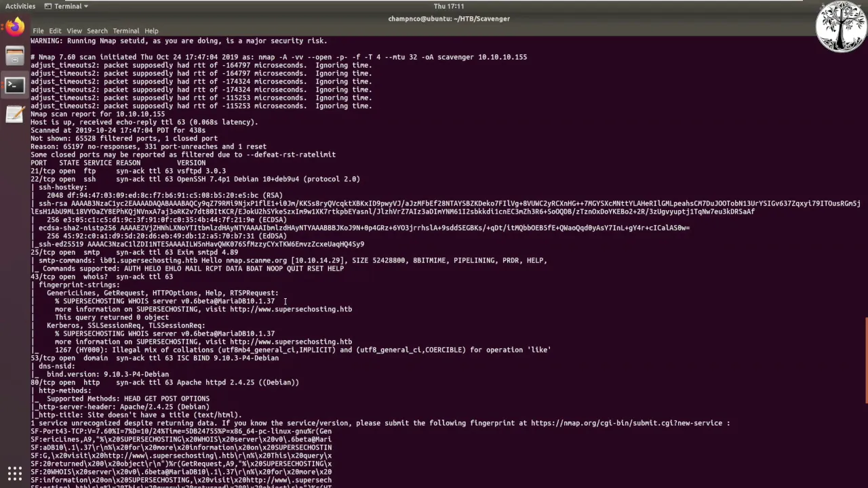Click the 'PORT STATE SERVICE REASON VERSION' header
This screenshot has height=488, width=868.
point(118,163)
